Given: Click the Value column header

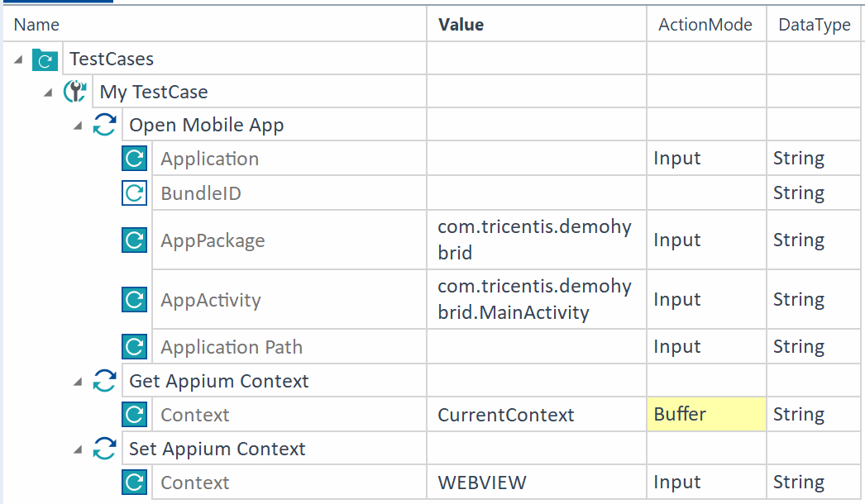Looking at the screenshot, I should pyautogui.click(x=461, y=25).
